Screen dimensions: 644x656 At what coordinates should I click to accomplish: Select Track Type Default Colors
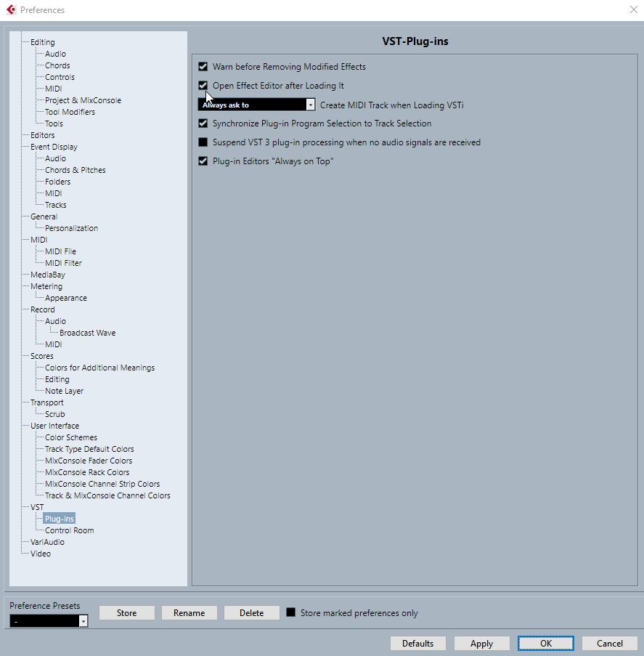89,449
